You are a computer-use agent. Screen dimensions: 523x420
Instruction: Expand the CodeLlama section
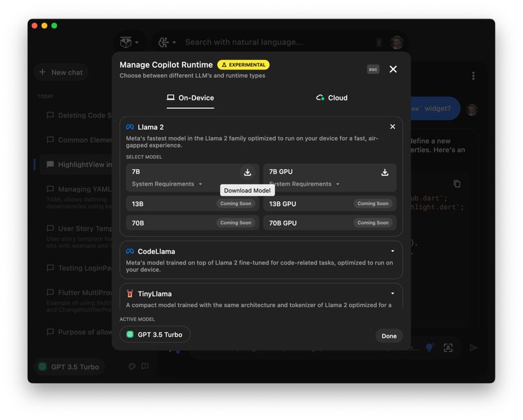[x=393, y=251]
